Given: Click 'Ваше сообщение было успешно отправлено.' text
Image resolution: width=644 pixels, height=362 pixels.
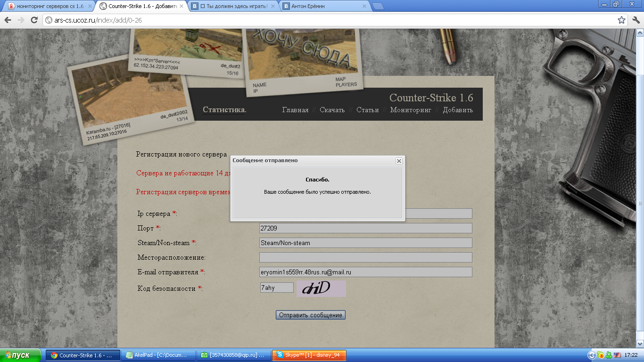Looking at the screenshot, I should [x=317, y=192].
